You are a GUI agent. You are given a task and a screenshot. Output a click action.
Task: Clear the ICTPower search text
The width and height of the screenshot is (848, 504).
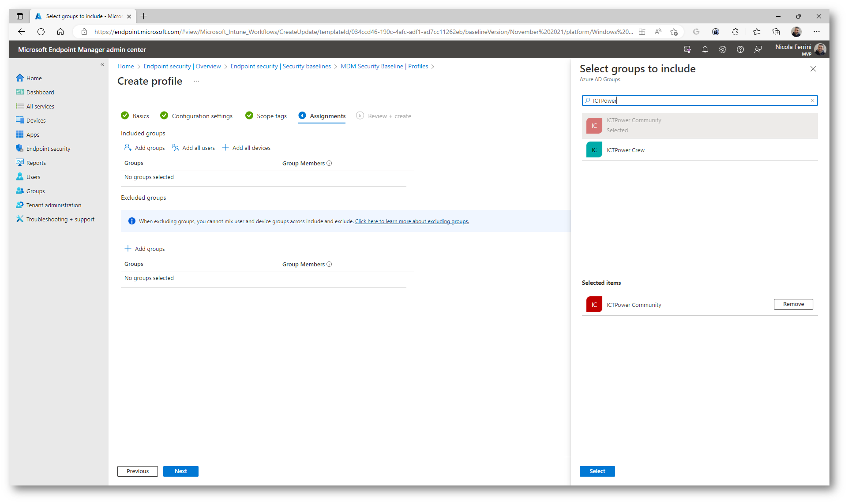[x=813, y=101]
